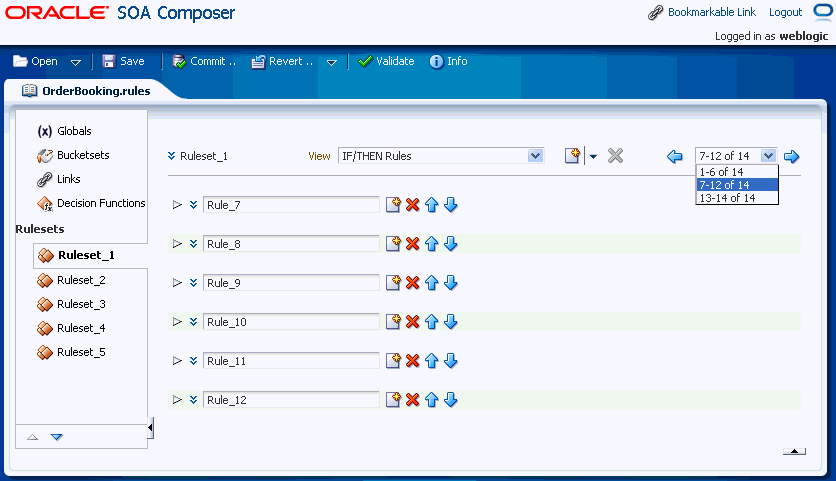Go to previous page of rules
This screenshot has height=481, width=836.
[x=674, y=156]
